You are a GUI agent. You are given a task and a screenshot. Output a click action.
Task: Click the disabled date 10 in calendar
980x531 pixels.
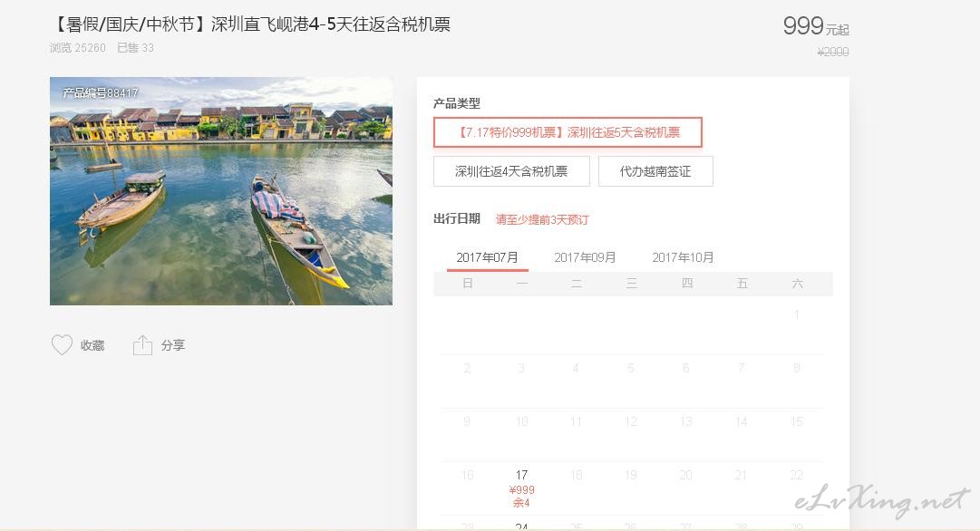[x=522, y=421]
